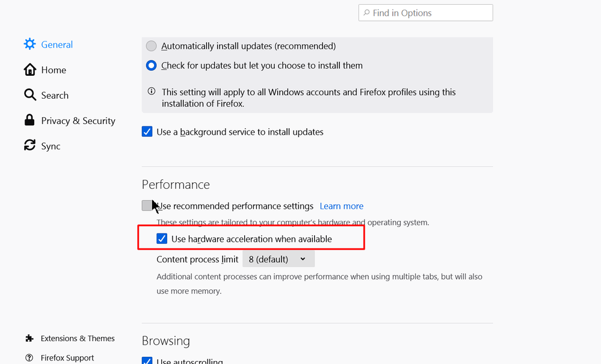This screenshot has height=364, width=601.
Task: Select Check for updates radio option
Action: coord(152,66)
